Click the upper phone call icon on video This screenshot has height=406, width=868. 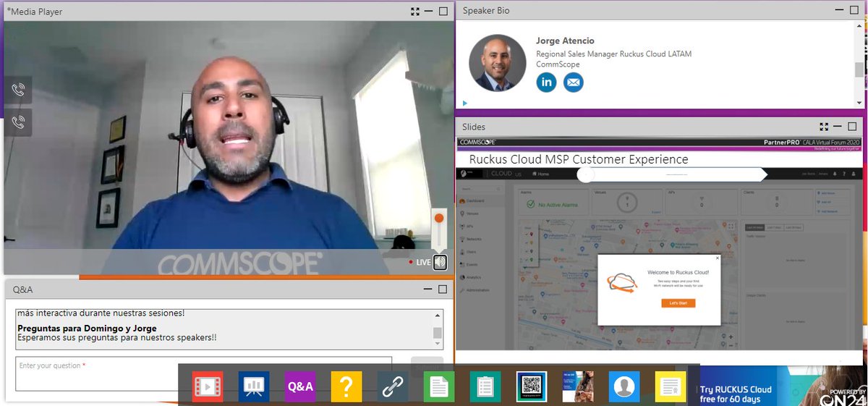pos(18,90)
